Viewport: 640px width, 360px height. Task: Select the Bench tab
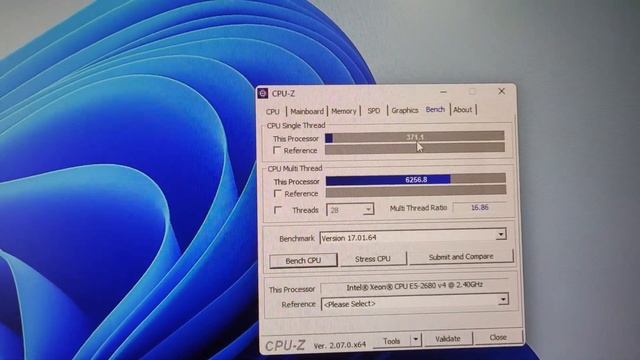click(x=435, y=109)
